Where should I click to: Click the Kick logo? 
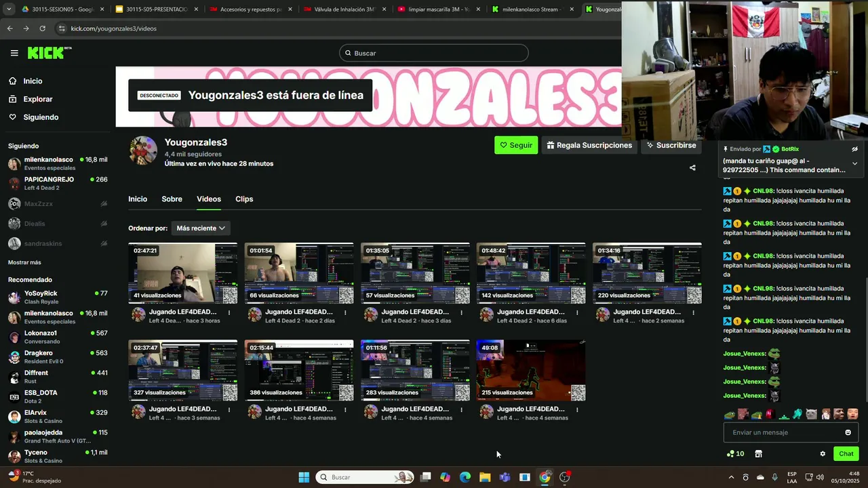(x=50, y=53)
